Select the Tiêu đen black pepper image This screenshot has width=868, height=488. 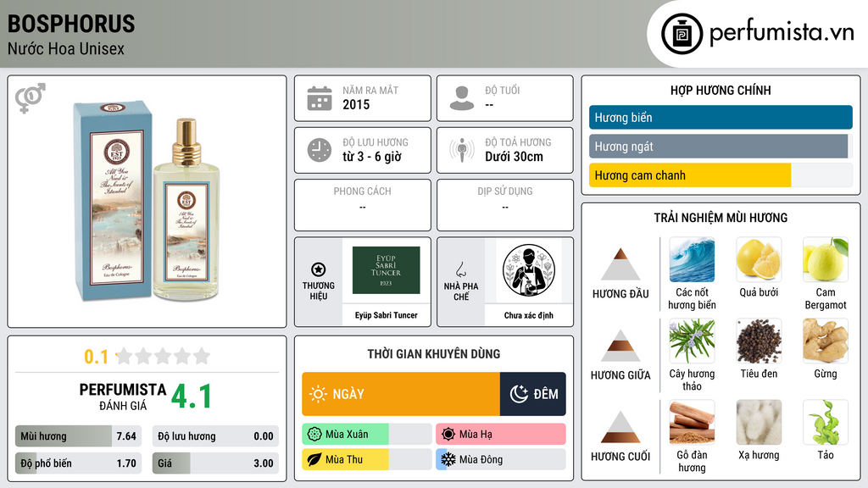[759, 341]
